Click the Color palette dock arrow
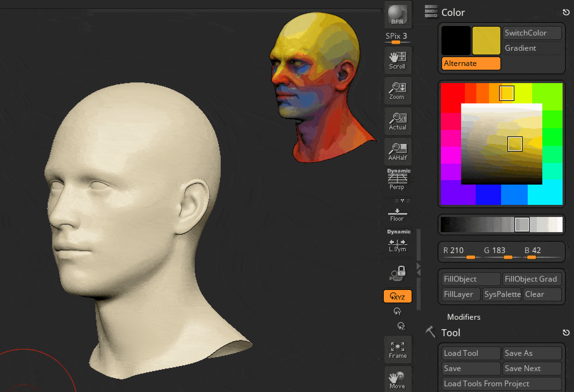The image size is (574, 392). [566, 12]
